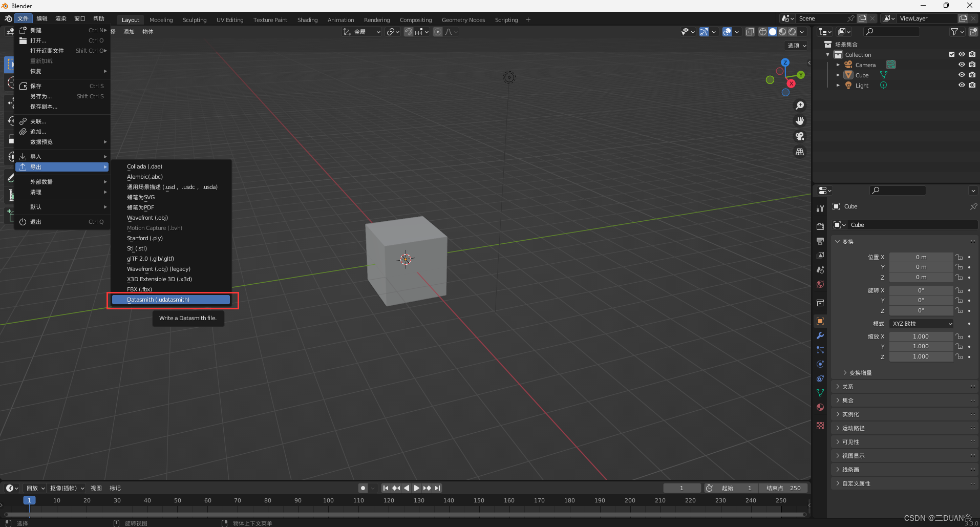Switch to the Shading workspace tab

307,19
